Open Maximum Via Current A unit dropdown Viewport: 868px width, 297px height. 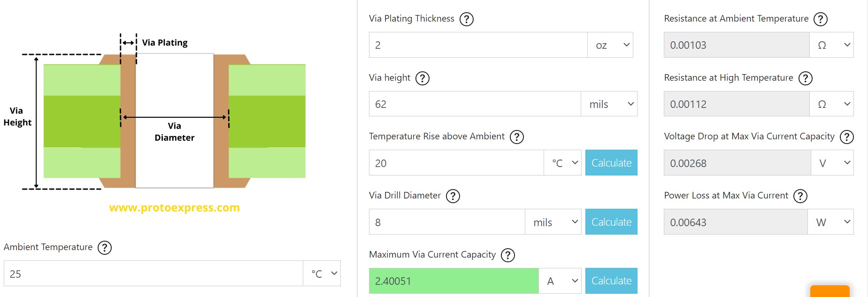pyautogui.click(x=561, y=281)
